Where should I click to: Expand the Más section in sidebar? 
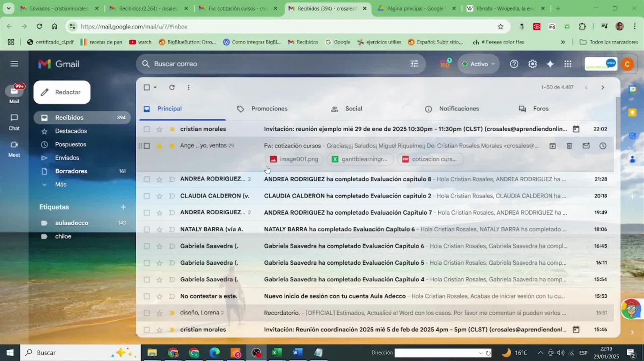point(60,184)
